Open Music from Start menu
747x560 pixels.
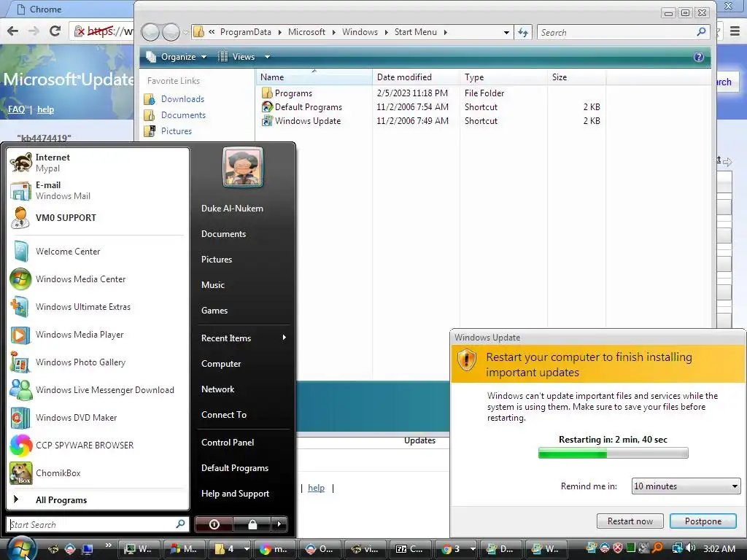point(213,285)
